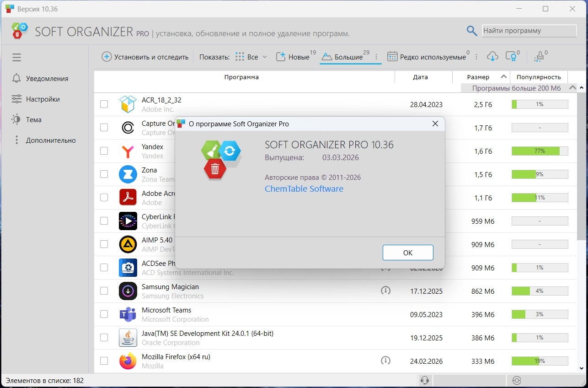This screenshot has width=588, height=388.
Task: Confirm the About dialog with OK
Action: pos(408,253)
